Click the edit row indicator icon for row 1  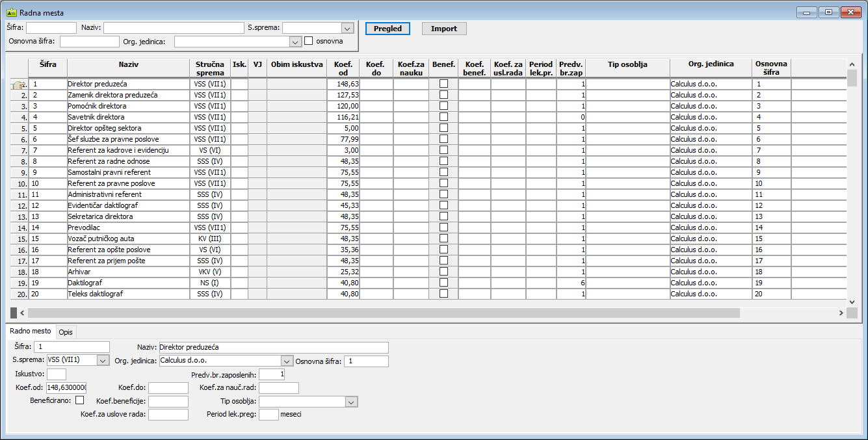click(x=19, y=84)
